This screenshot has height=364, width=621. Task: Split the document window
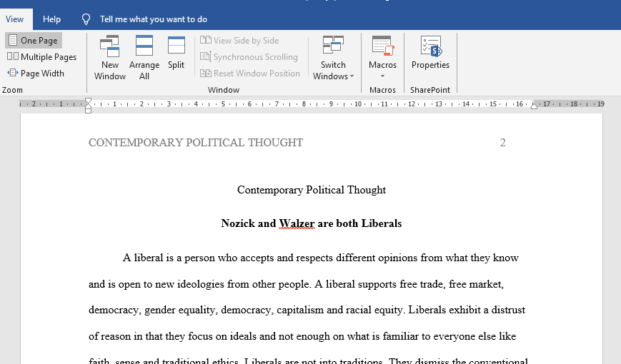tap(177, 53)
